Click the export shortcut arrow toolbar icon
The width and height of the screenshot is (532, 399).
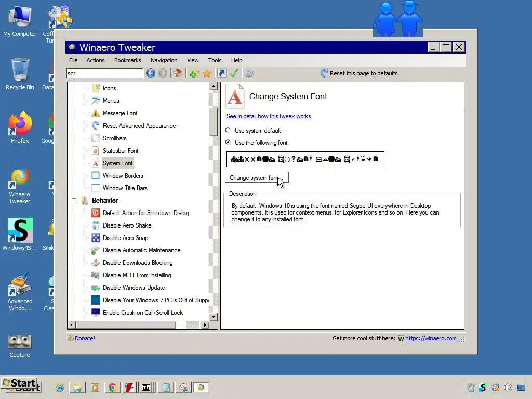tap(221, 73)
